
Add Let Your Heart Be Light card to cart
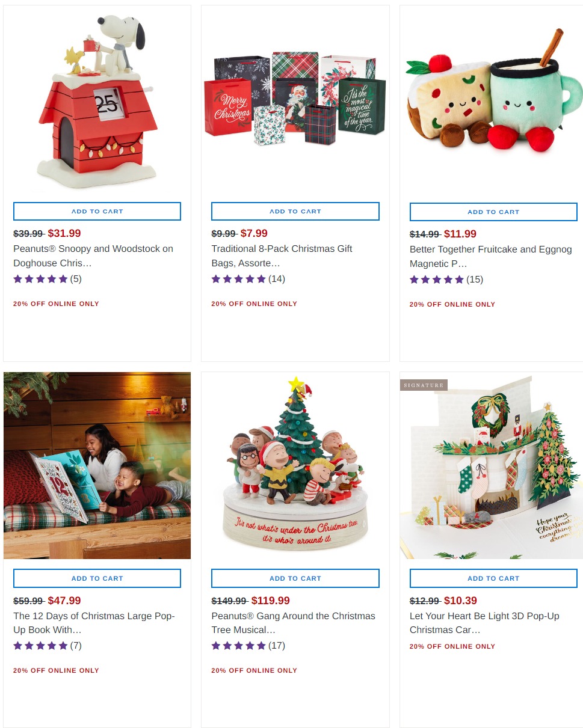coord(493,578)
